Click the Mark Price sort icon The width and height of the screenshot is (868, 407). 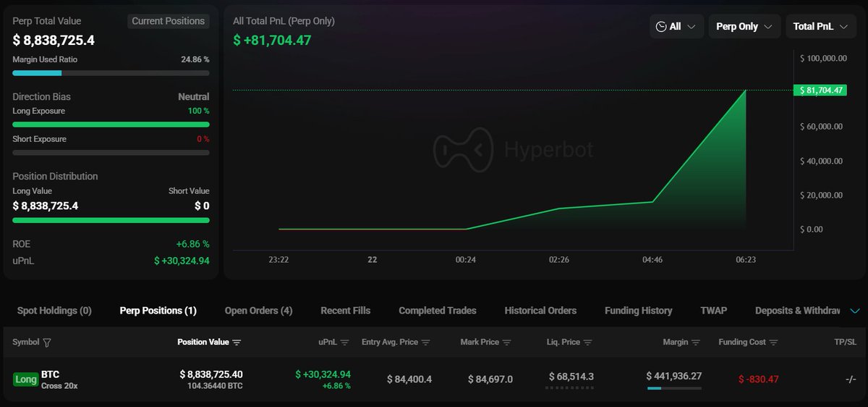tap(506, 343)
